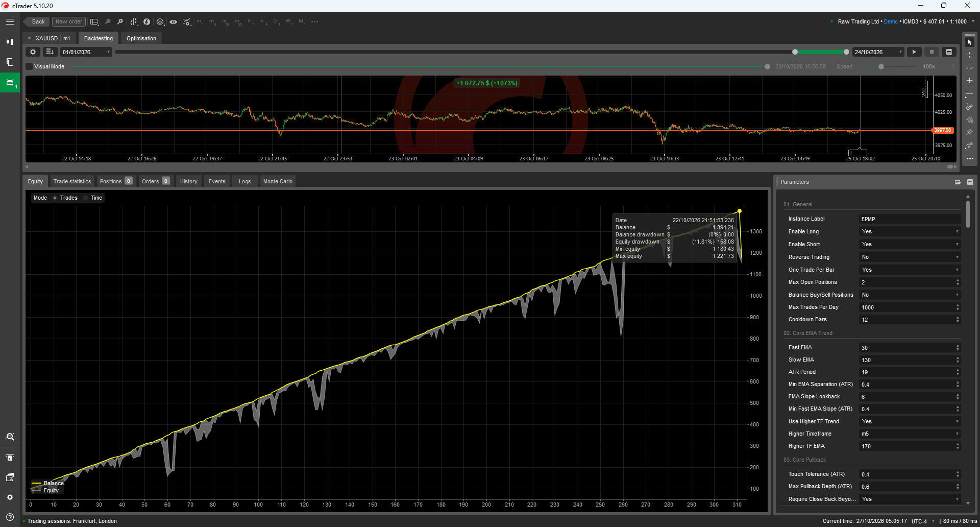This screenshot has width=980, height=527.
Task: Click the Visual Mode progress slider handle
Action: 767,67
